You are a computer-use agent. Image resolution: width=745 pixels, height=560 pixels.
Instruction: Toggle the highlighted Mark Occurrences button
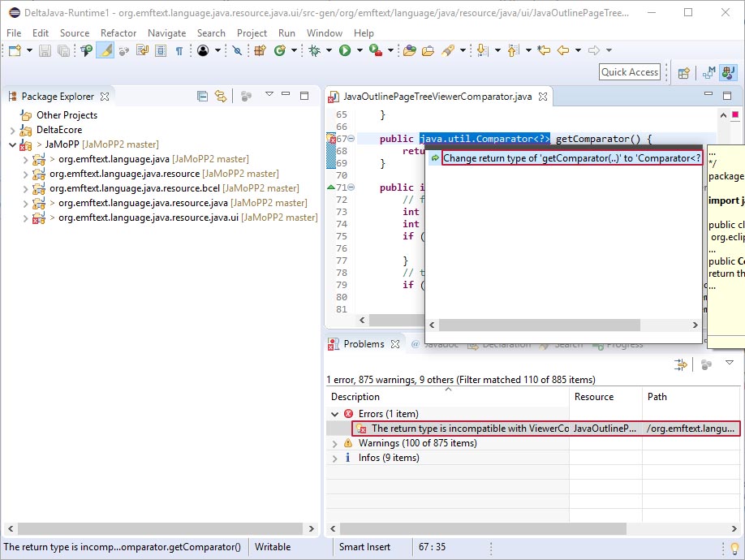point(105,50)
